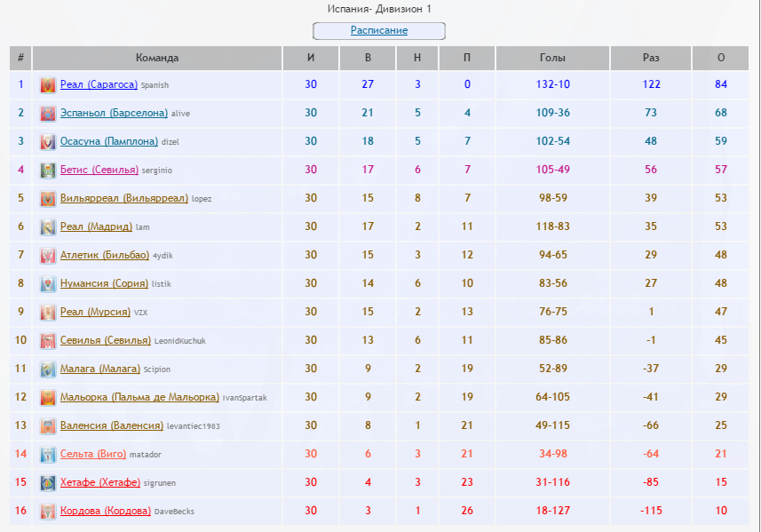
Task: Click the Сельта (Виго) team crest icon
Action: [48, 455]
